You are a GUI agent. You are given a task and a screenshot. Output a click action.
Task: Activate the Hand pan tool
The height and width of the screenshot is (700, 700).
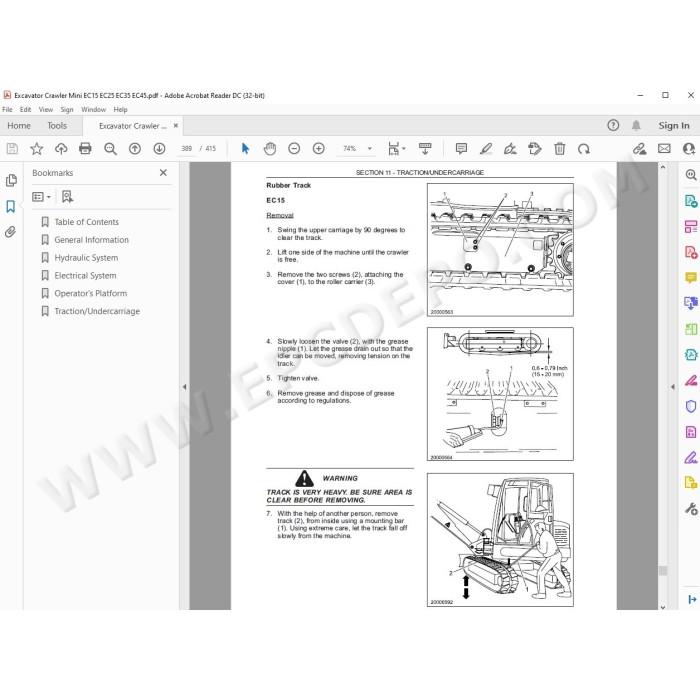click(270, 149)
